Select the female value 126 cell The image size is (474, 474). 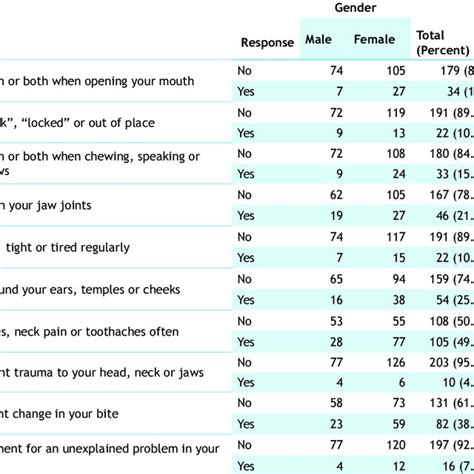click(x=396, y=362)
